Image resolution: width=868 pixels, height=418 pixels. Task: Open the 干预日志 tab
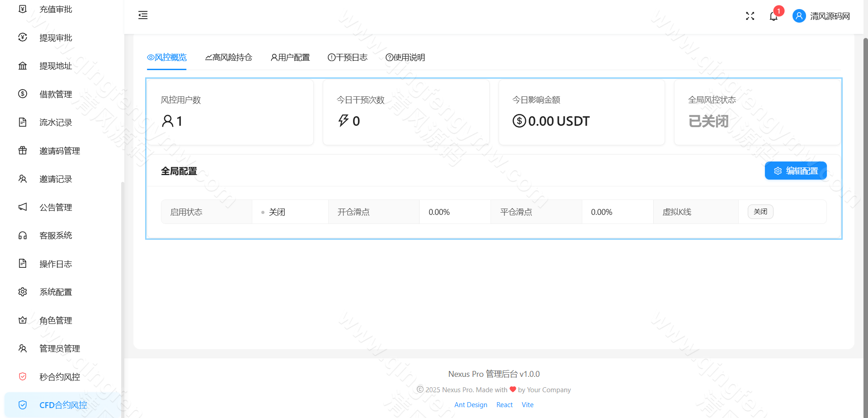click(348, 57)
